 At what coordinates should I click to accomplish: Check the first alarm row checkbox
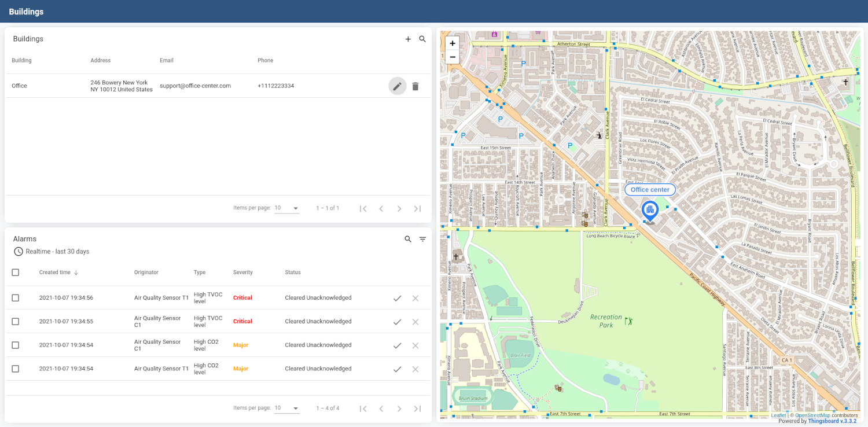click(x=16, y=298)
